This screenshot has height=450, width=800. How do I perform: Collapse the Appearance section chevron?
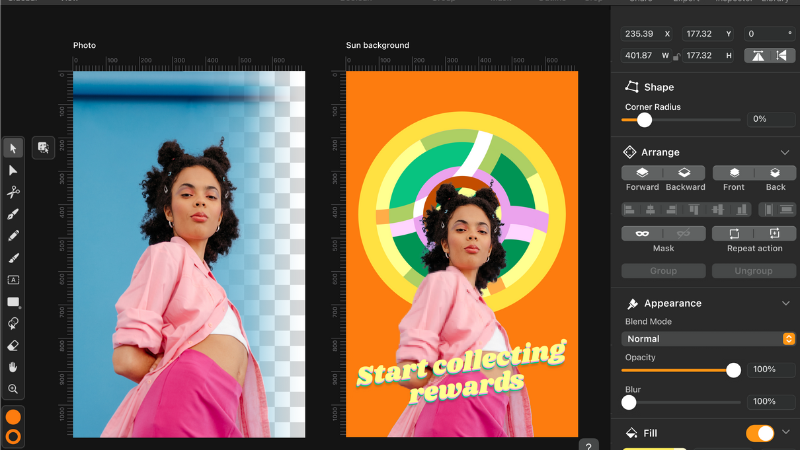tap(785, 303)
